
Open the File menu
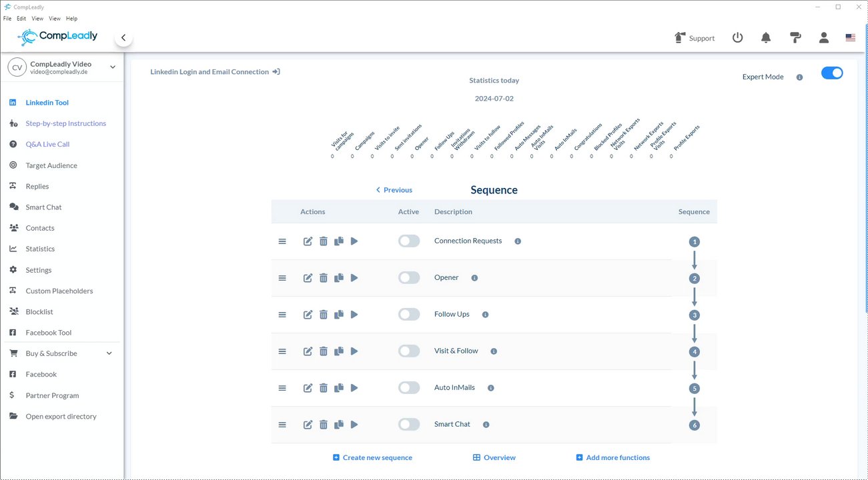(7, 19)
